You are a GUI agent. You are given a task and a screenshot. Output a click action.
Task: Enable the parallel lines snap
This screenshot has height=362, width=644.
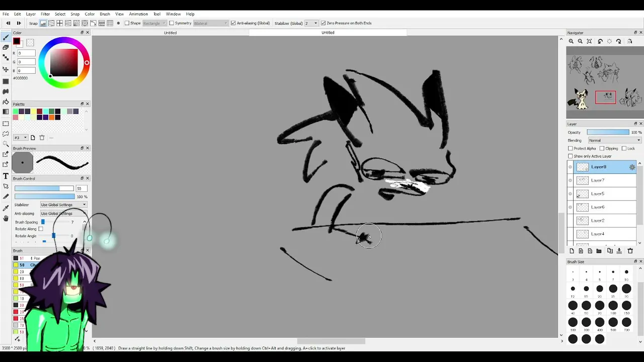[51, 23]
